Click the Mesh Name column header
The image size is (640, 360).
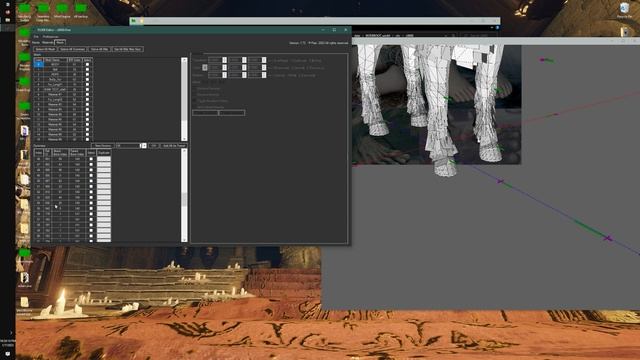point(55,60)
